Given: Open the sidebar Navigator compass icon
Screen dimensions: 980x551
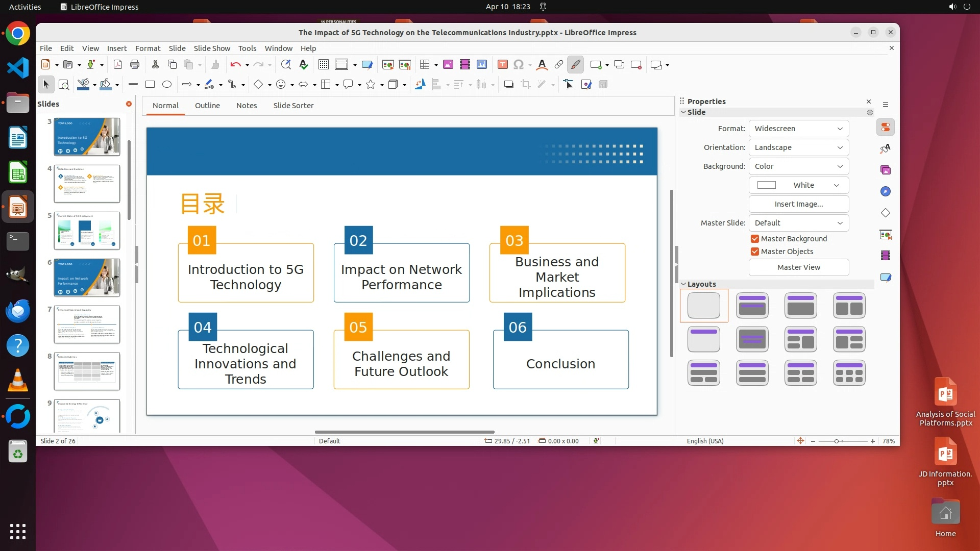Looking at the screenshot, I should coord(886,191).
